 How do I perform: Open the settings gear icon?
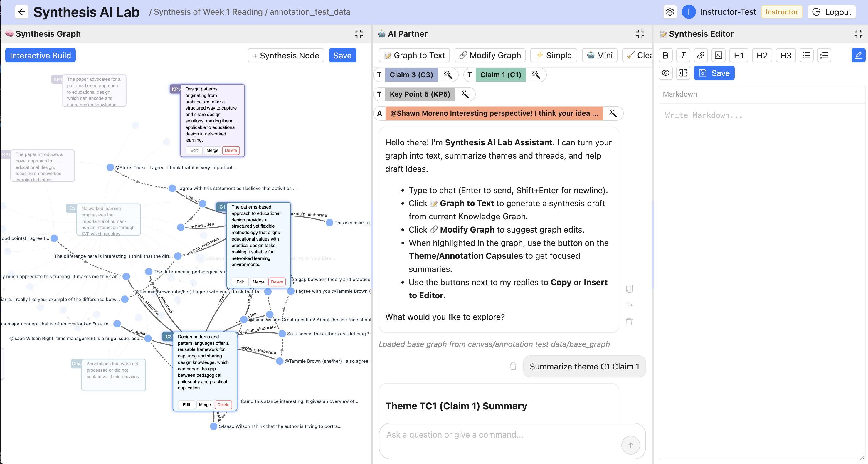(670, 12)
